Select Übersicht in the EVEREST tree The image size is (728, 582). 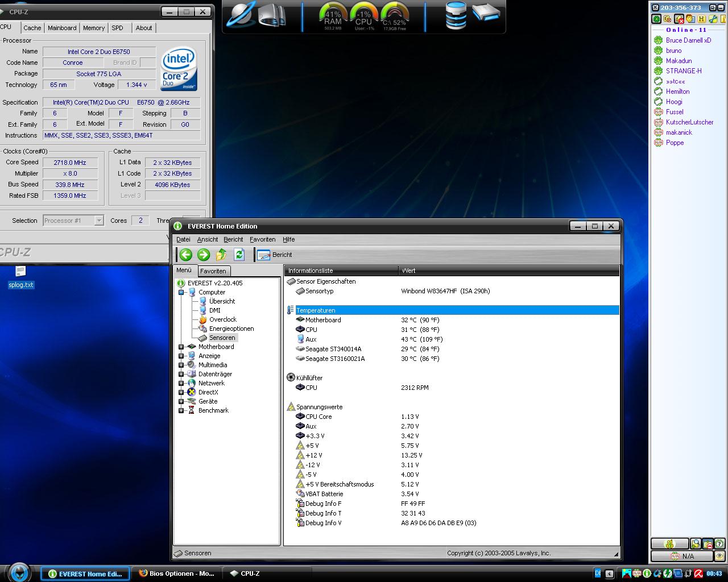[x=222, y=301]
